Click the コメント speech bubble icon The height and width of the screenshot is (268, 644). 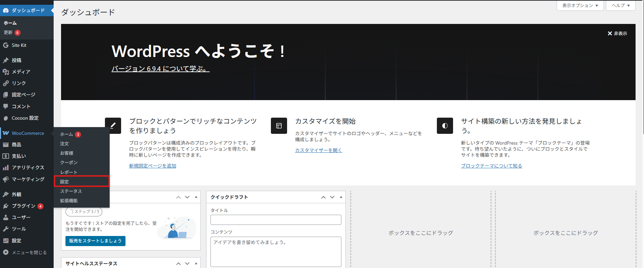pyautogui.click(x=6, y=107)
